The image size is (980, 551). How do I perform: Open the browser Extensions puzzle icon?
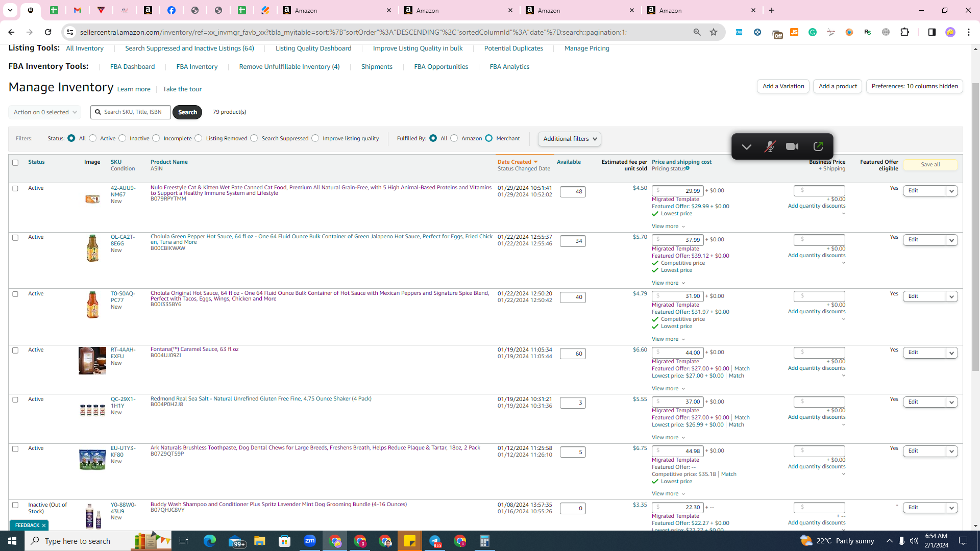905,32
